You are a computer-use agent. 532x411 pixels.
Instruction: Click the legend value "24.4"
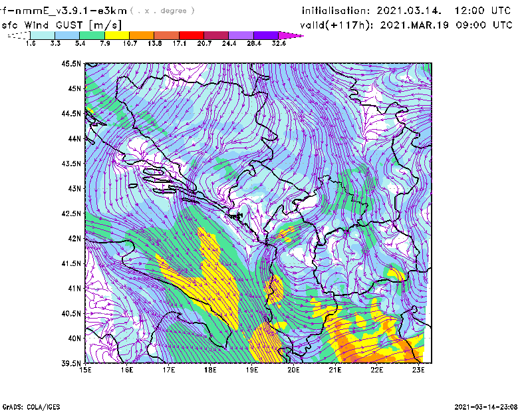coord(229,43)
